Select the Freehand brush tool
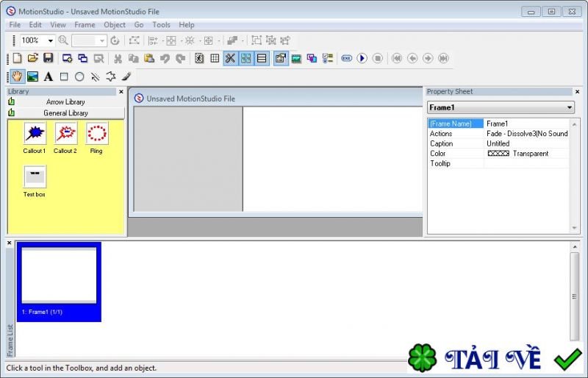 coord(126,76)
